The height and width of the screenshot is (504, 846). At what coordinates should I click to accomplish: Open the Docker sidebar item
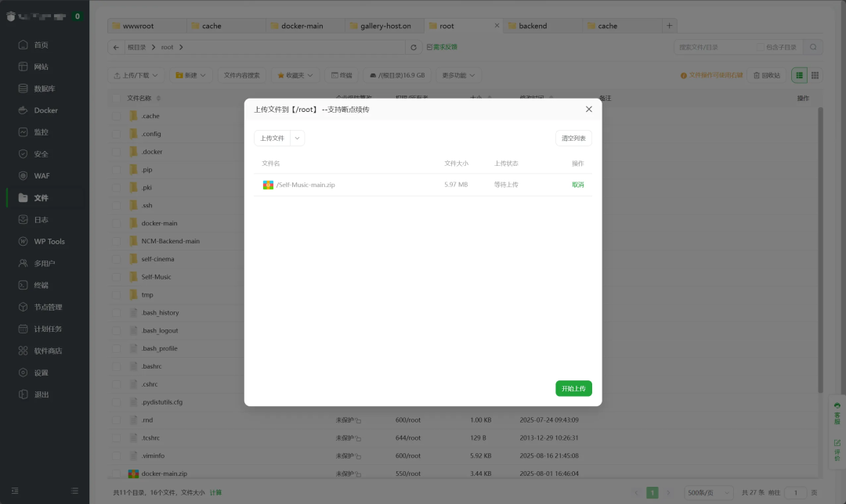click(x=45, y=110)
